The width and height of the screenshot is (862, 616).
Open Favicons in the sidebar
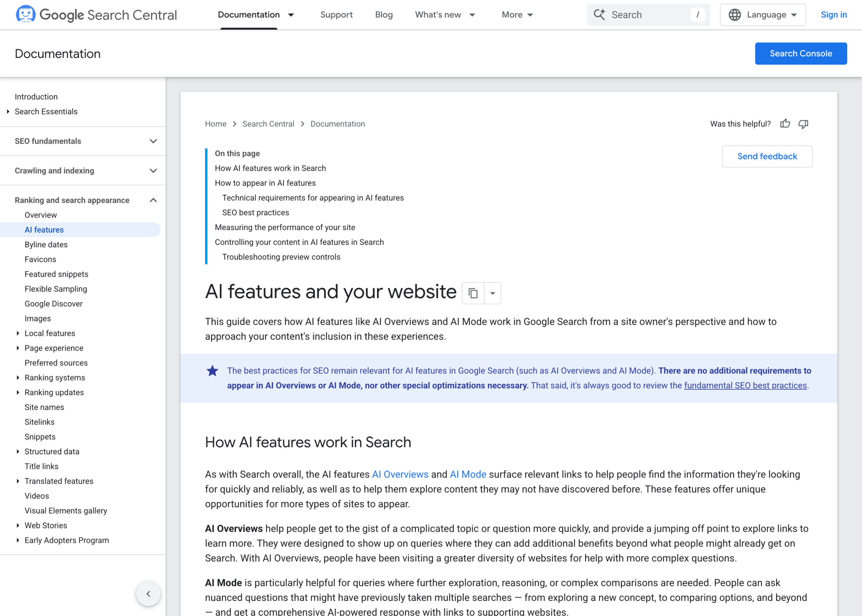40,259
